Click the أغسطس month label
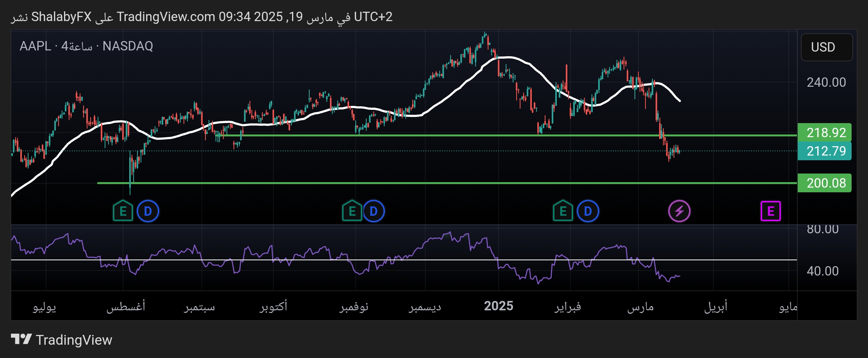Screen dimensions: 868x358 click(126, 307)
